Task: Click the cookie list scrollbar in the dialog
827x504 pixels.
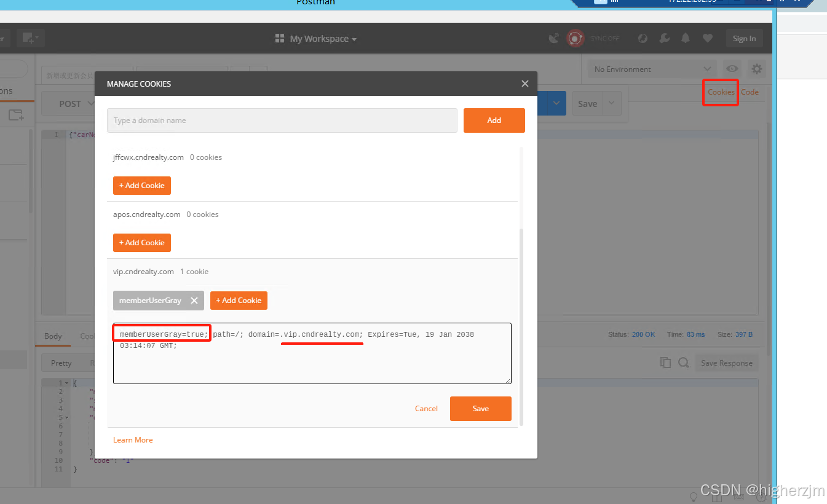Action: 522,326
